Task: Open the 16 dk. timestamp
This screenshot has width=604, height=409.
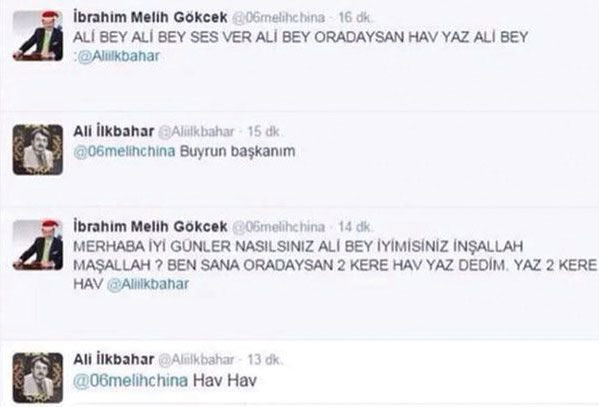Action: pos(355,18)
